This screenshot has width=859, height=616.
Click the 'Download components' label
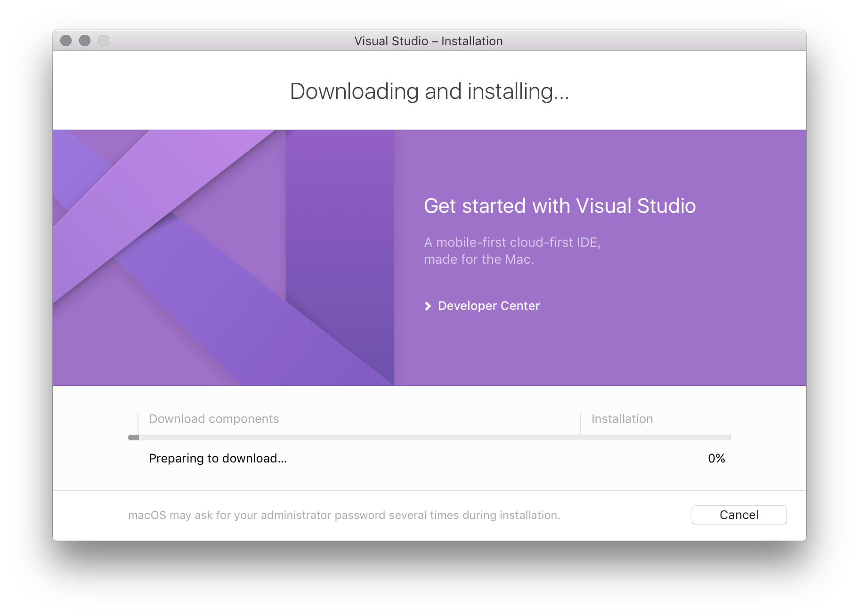pos(214,419)
